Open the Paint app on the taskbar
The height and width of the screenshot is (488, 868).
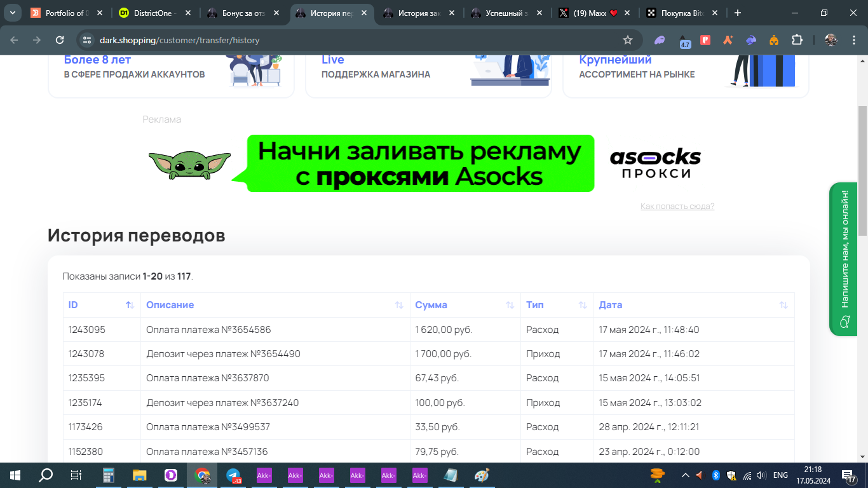click(x=482, y=475)
